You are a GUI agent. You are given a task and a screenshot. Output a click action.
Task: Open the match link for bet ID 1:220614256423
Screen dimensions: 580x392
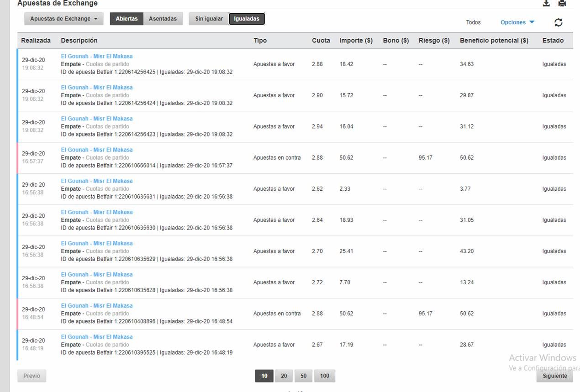97,119
